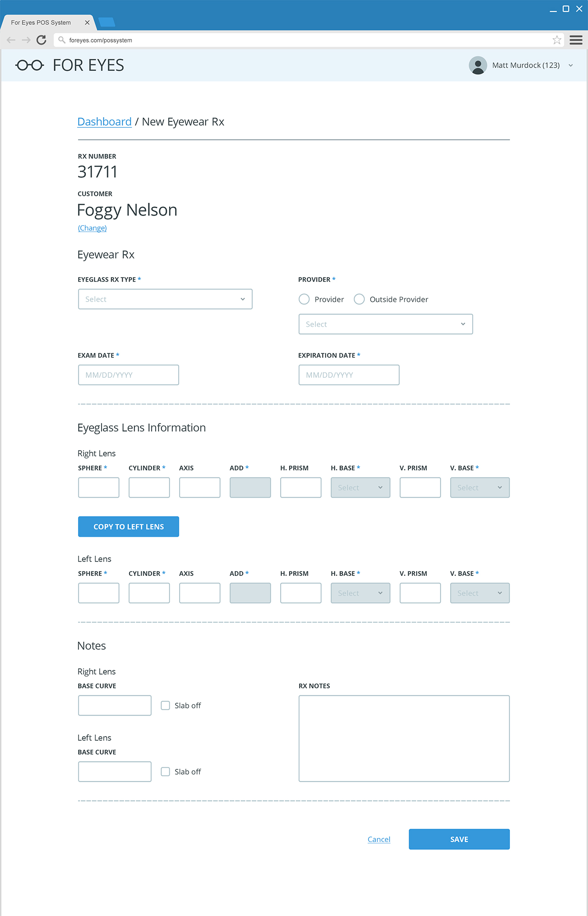Click the address bar URL
588x916 pixels.
[x=101, y=40]
